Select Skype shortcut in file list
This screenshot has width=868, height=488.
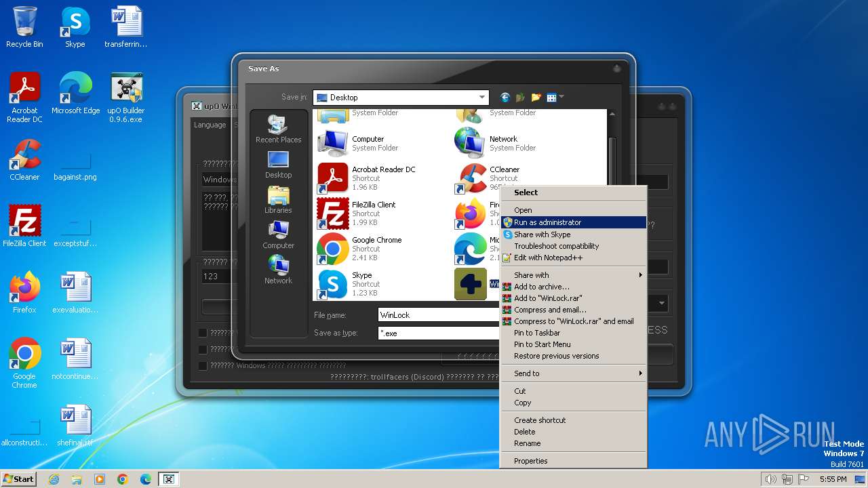pyautogui.click(x=349, y=283)
